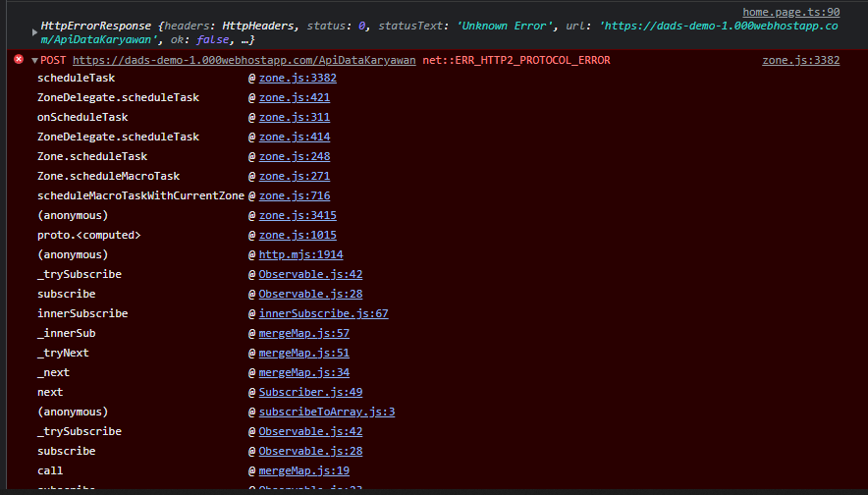Open the mergeMap.js:51 source link
Image resolution: width=868 pixels, height=495 pixels.
coord(304,354)
